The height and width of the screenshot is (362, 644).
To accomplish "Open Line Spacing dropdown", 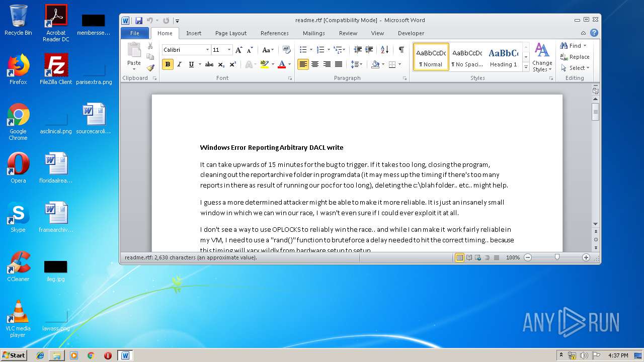I will 357,64.
